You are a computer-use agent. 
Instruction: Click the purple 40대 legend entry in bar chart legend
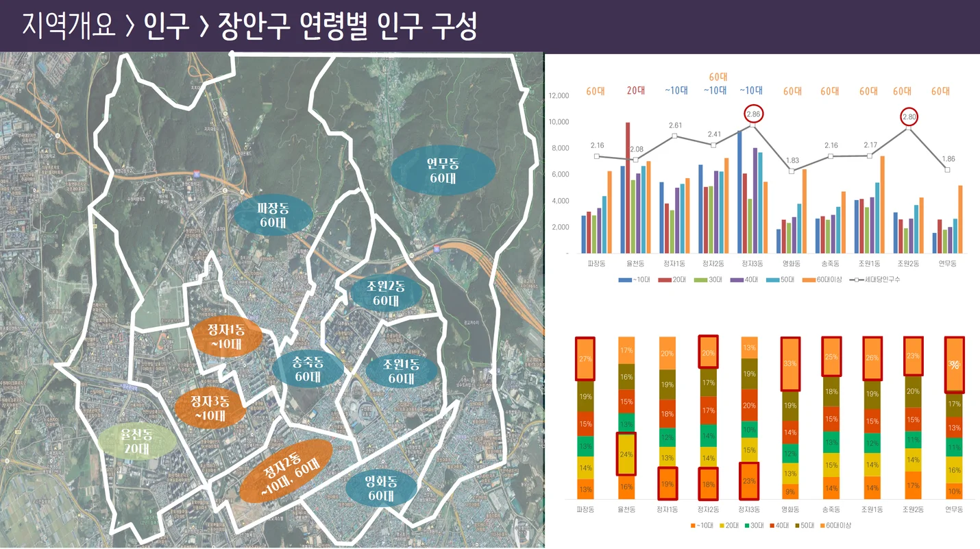[746, 280]
